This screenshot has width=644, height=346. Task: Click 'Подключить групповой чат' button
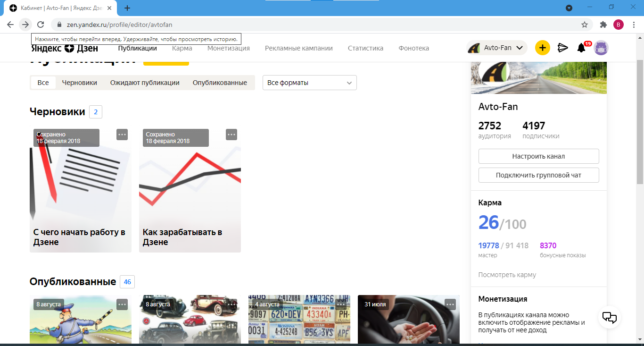pyautogui.click(x=539, y=175)
